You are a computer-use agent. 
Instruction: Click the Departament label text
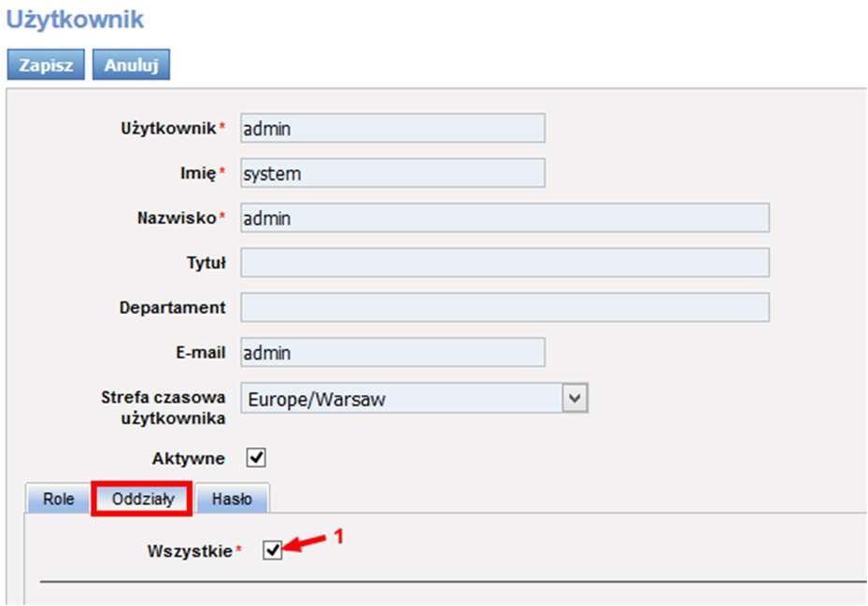(173, 308)
